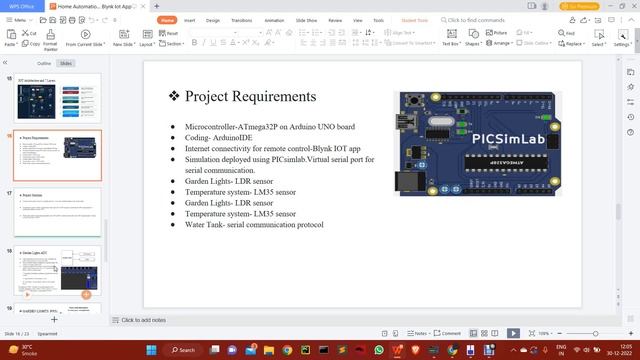Screen dimensions: 640x360
Task: Open the Animation ribbon tab
Action: tap(274, 20)
